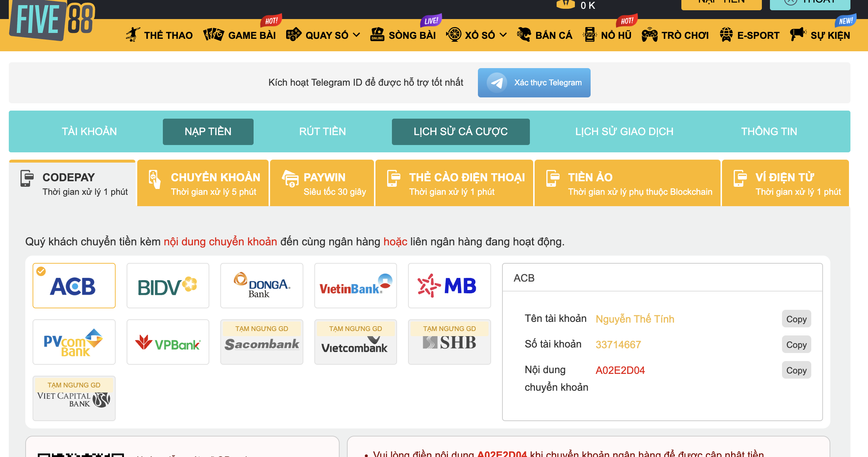Select the Thể Thao sports icon
The width and height of the screenshot is (868, 457).
pyautogui.click(x=134, y=34)
